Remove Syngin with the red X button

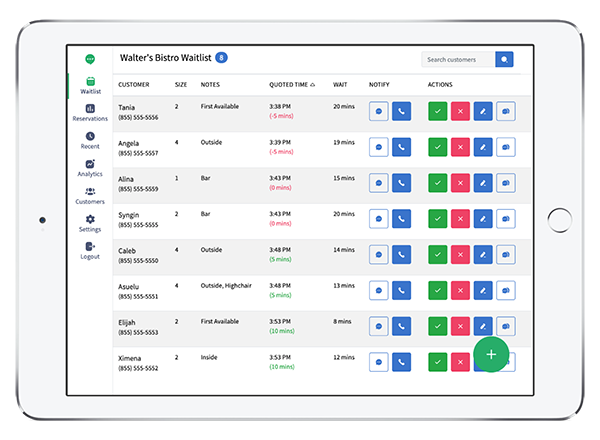click(460, 219)
